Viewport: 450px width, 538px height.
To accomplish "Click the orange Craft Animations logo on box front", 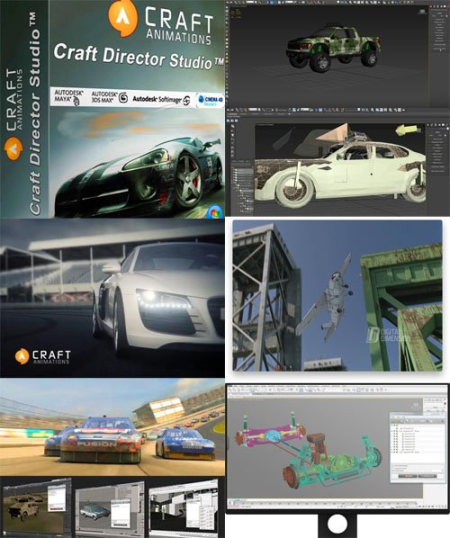I will 123,17.
